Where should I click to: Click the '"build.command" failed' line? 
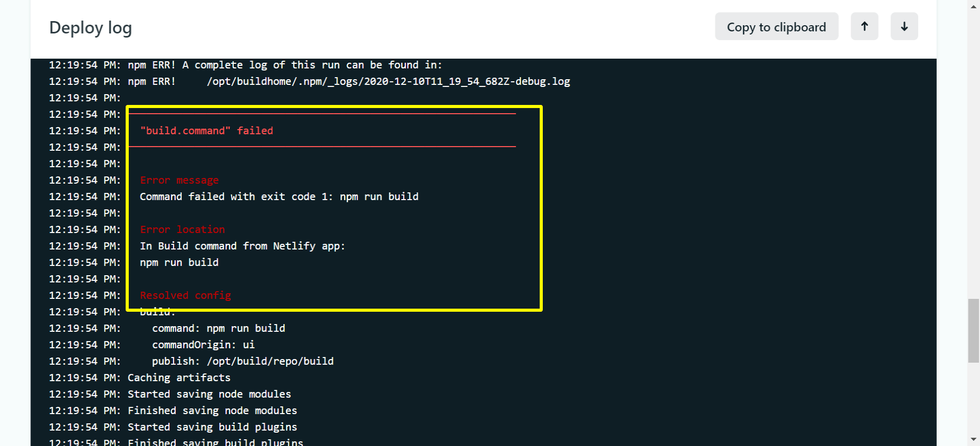pyautogui.click(x=207, y=131)
